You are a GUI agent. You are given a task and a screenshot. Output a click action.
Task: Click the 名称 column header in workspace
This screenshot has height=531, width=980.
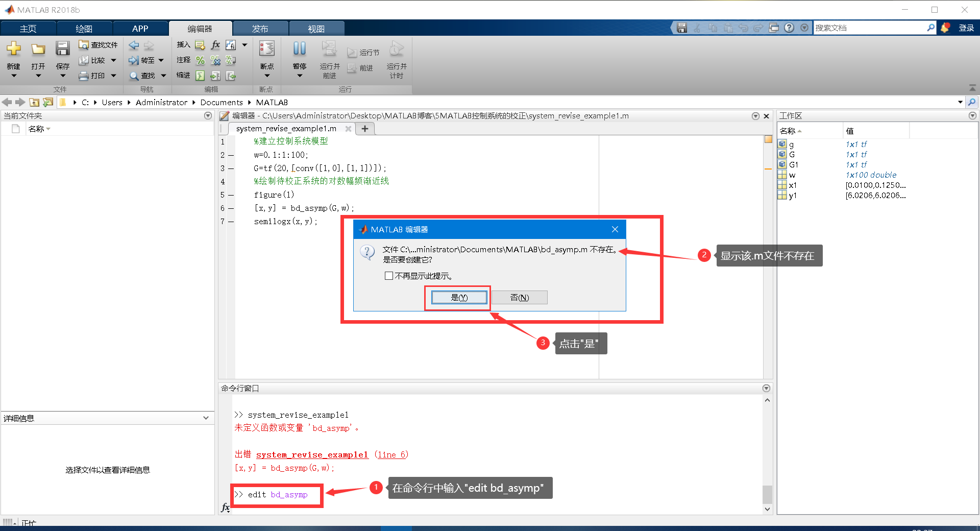point(810,131)
